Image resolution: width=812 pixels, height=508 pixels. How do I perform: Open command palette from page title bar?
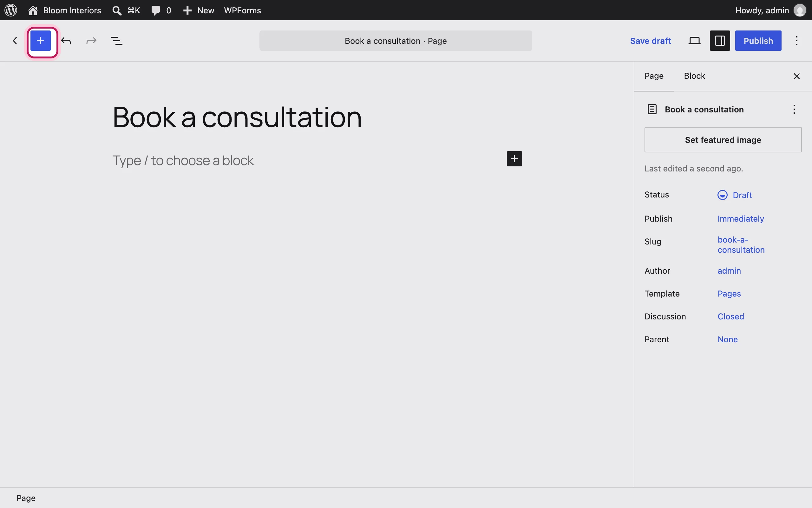[396, 41]
